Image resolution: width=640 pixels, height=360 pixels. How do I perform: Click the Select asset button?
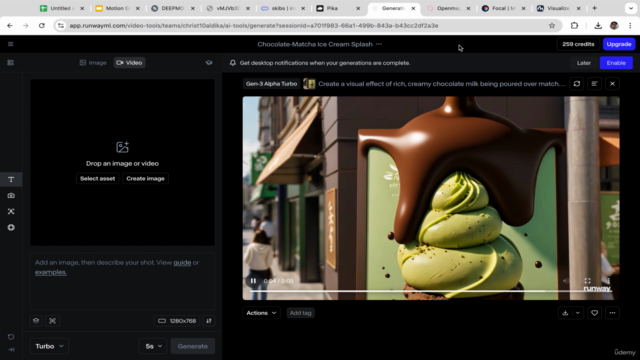98,178
